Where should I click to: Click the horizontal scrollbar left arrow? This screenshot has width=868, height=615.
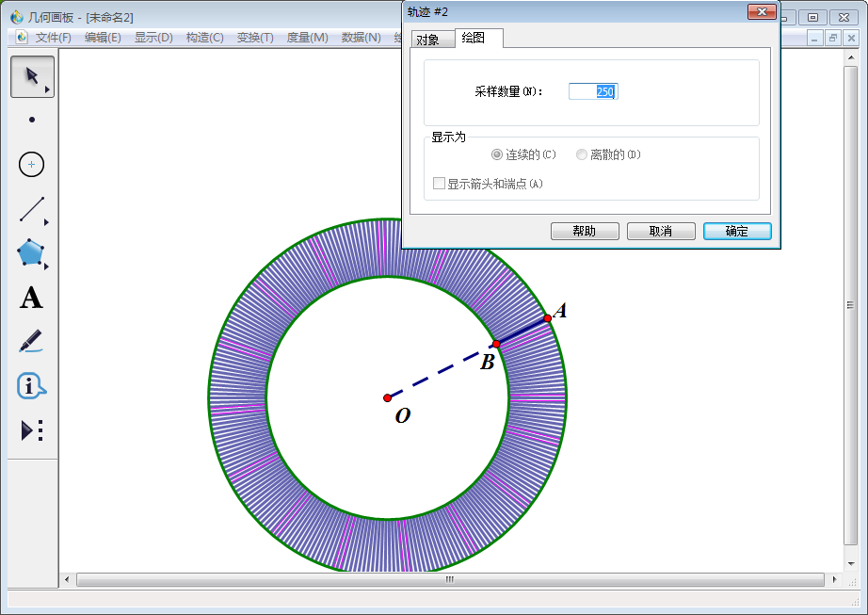67,579
